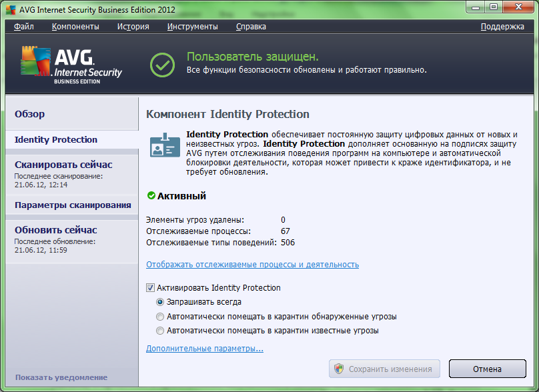Click the Отслеживаемые типы поведений value 506

click(x=288, y=243)
